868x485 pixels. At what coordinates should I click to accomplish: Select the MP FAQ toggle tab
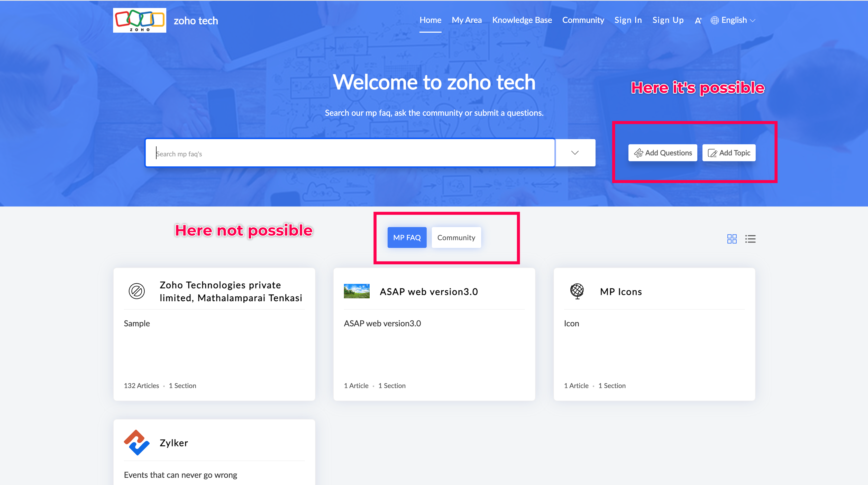(407, 237)
